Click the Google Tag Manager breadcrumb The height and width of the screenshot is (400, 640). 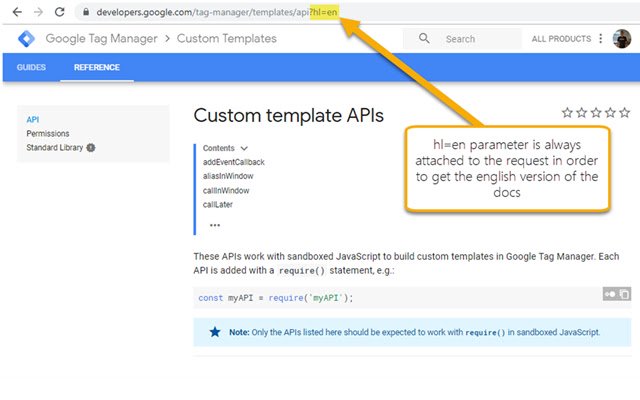click(101, 38)
